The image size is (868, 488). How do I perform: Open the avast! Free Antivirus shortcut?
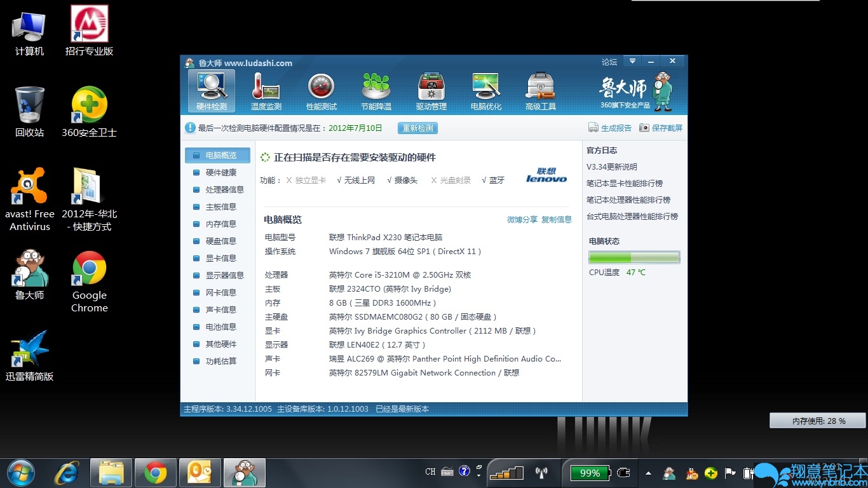coord(29,200)
